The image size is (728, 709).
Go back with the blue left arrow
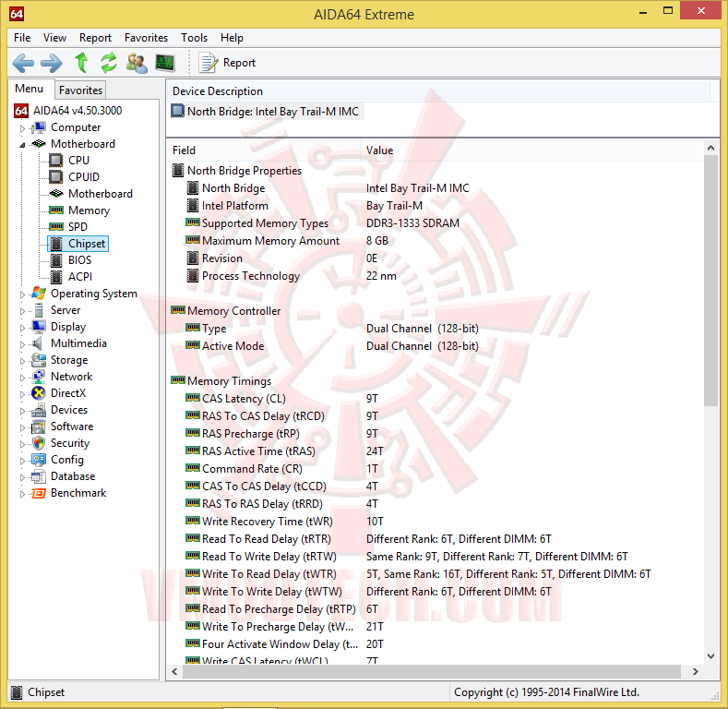point(23,63)
